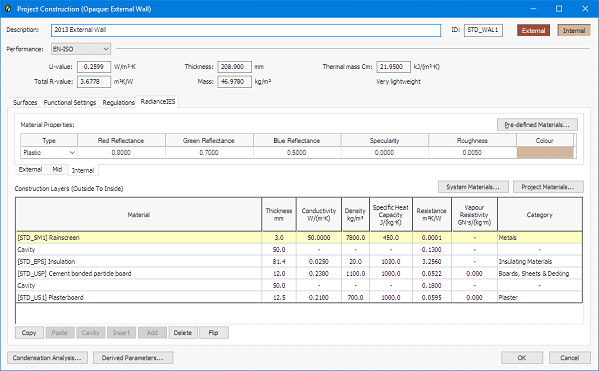Click Plasterboard thickness cell 12.5
599x371 pixels.
click(279, 297)
